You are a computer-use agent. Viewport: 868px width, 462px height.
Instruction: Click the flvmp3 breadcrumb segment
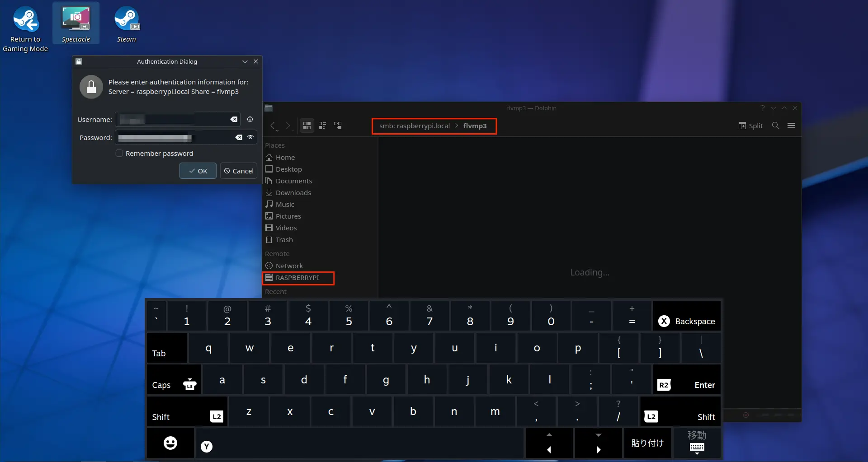(475, 126)
